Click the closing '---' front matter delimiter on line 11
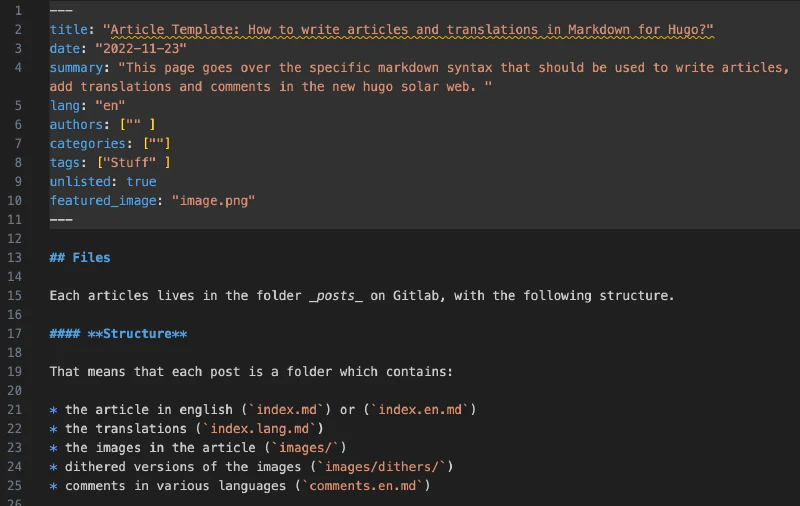This screenshot has width=800, height=506. pyautogui.click(x=61, y=220)
